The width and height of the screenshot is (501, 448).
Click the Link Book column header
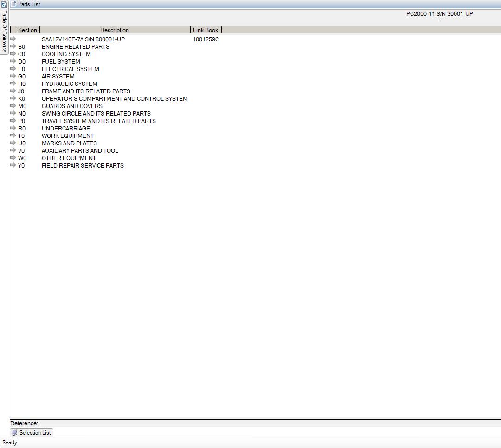[x=206, y=30]
